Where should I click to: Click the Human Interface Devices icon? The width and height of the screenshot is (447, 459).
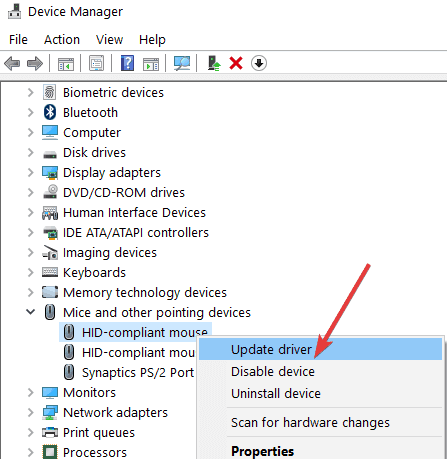(50, 213)
